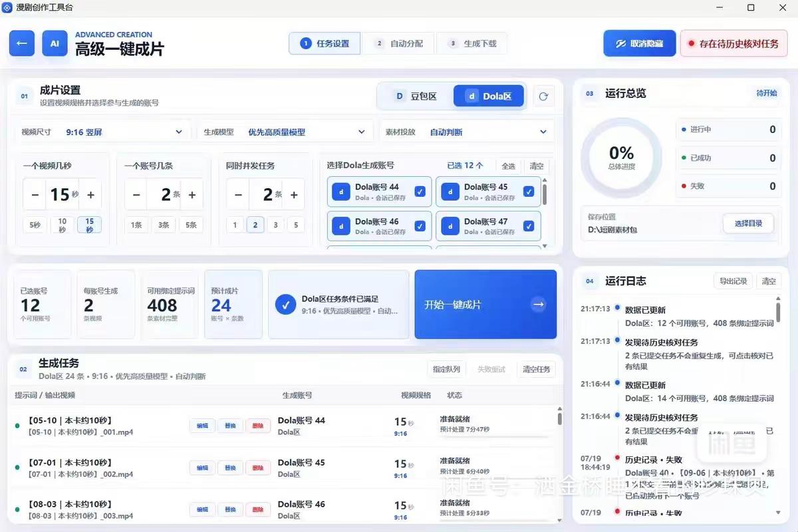The height and width of the screenshot is (532, 798).
Task: Select the 3条 per-account preset
Action: 164,225
